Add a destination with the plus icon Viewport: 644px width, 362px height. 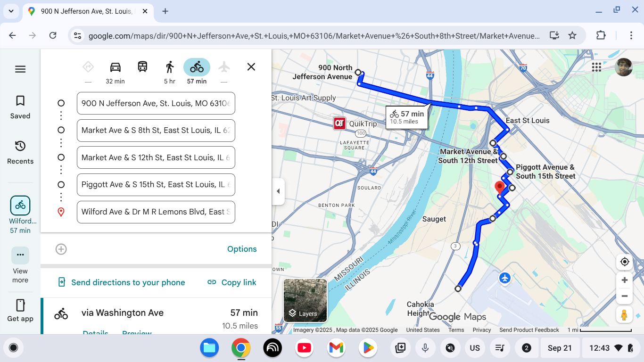coord(61,249)
